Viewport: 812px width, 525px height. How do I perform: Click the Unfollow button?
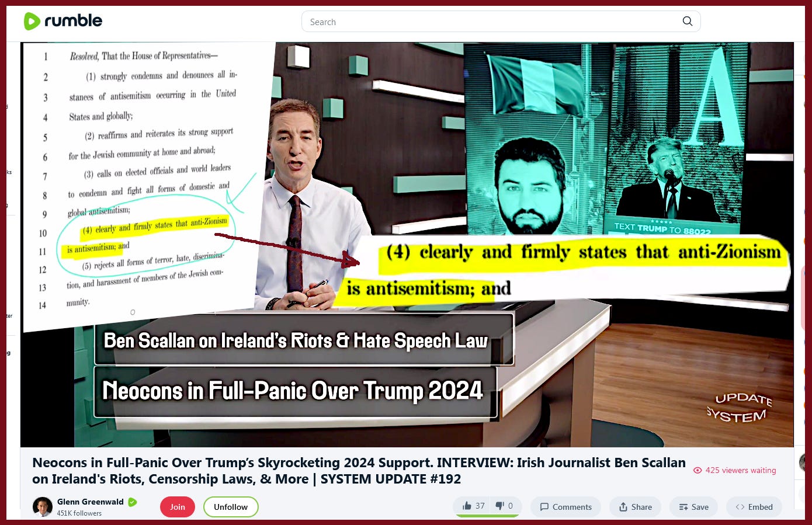pyautogui.click(x=231, y=507)
